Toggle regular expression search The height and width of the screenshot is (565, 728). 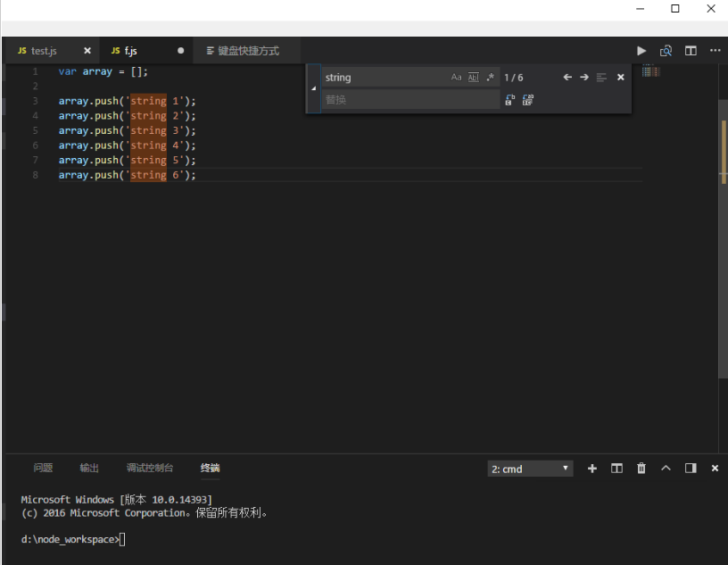(490, 78)
